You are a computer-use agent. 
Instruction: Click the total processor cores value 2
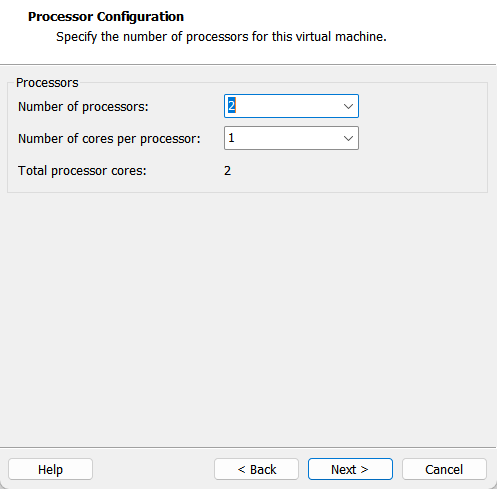point(227,171)
